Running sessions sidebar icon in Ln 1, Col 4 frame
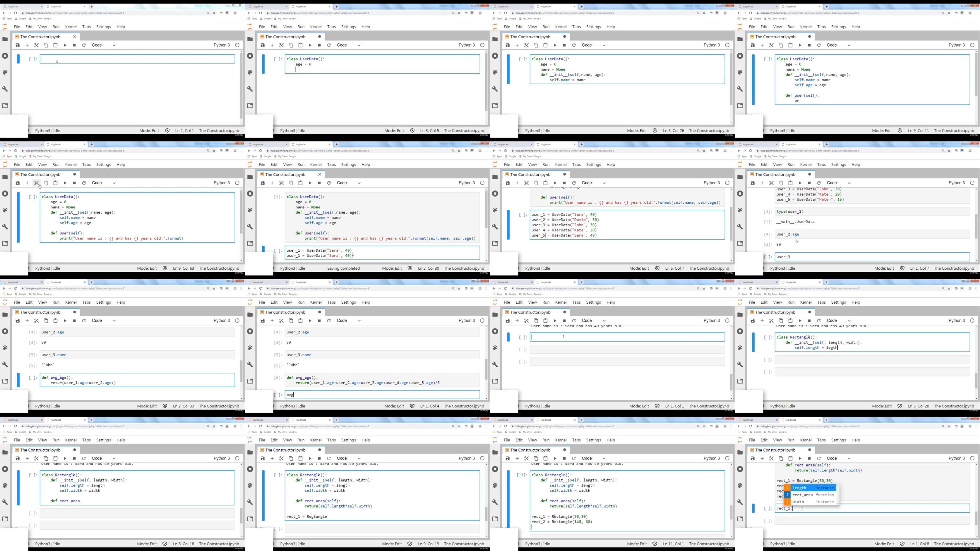 tap(250, 331)
